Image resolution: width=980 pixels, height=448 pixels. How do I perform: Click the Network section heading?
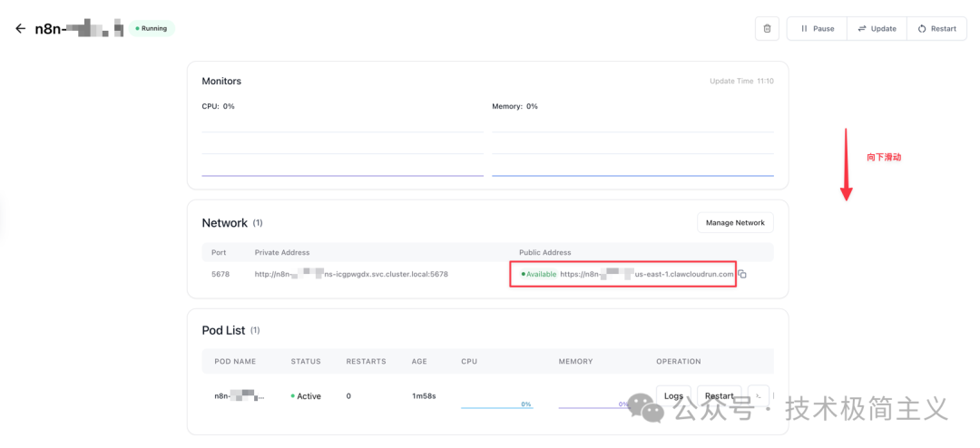[225, 223]
